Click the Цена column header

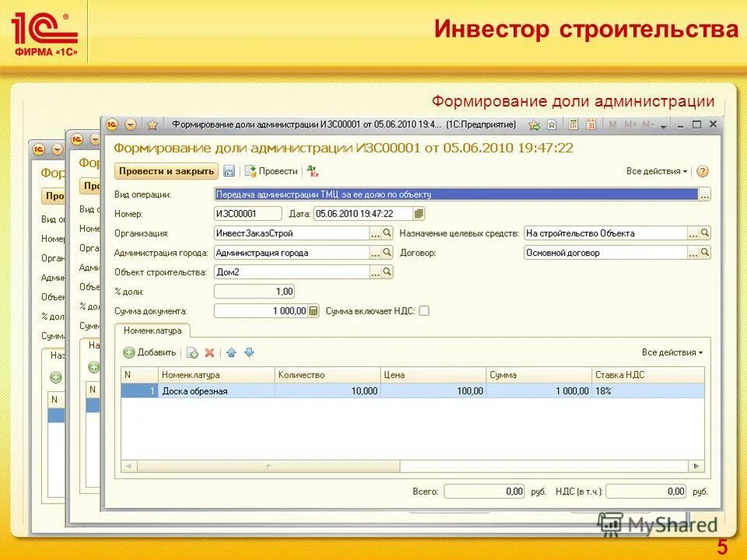point(433,375)
